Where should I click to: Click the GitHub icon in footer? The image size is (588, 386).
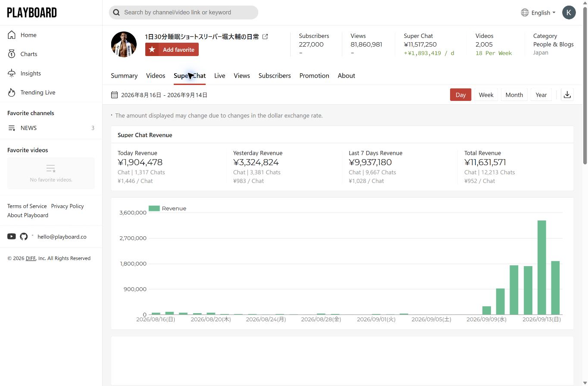point(24,236)
